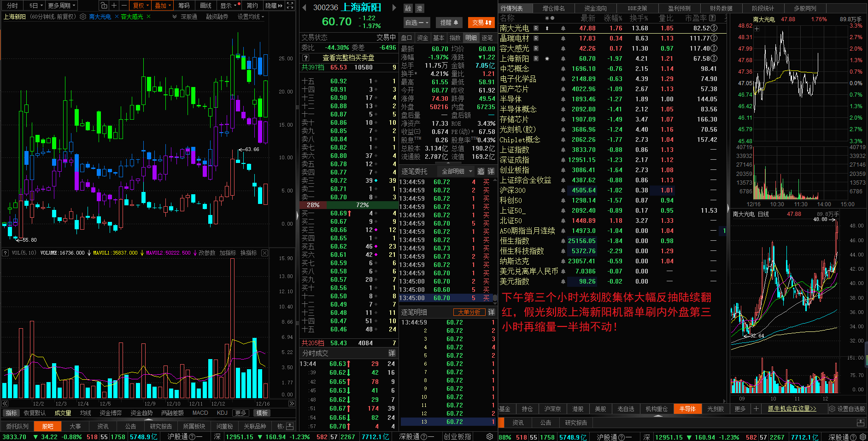
Task: Open the 模板 template button
Action: point(262,413)
